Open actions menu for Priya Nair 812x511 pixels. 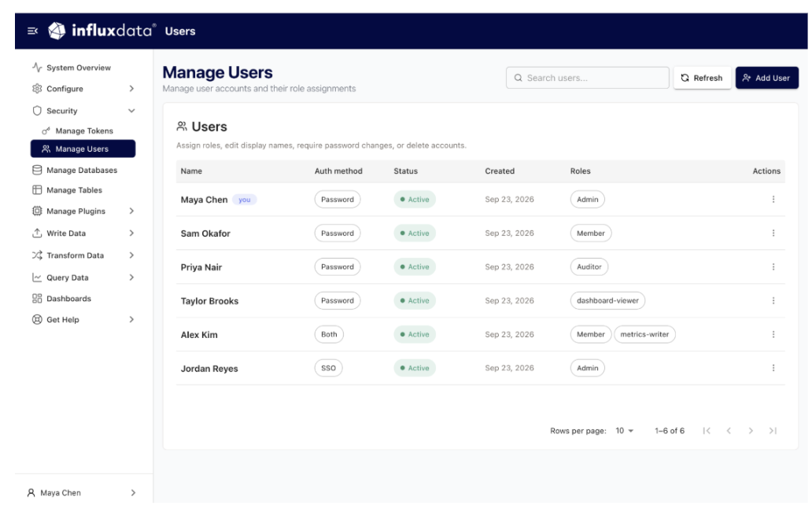tap(773, 267)
